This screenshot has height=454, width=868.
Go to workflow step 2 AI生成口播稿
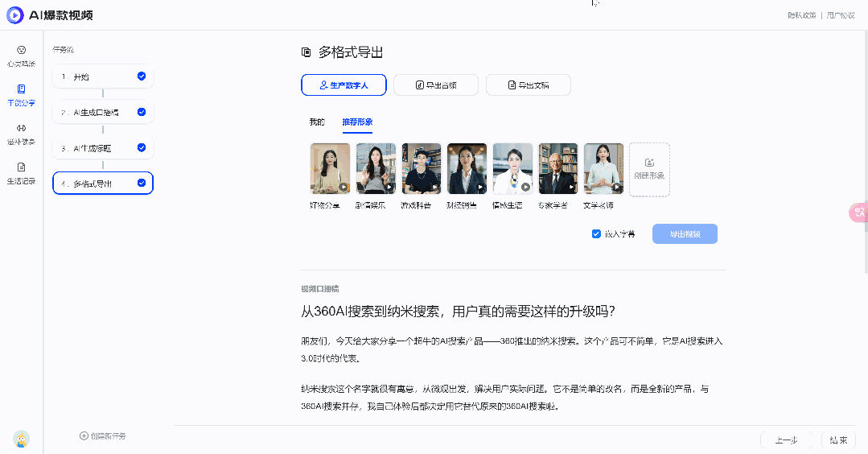(103, 112)
